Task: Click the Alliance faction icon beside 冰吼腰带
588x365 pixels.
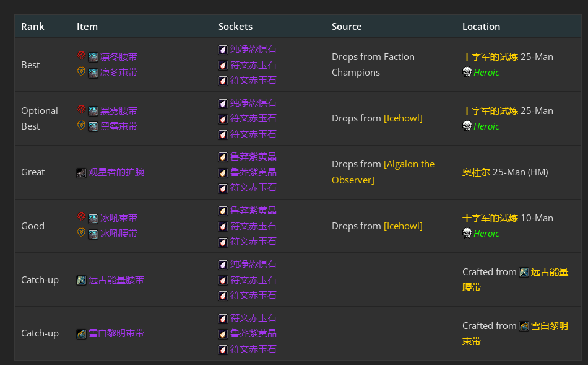Action: 81,233
